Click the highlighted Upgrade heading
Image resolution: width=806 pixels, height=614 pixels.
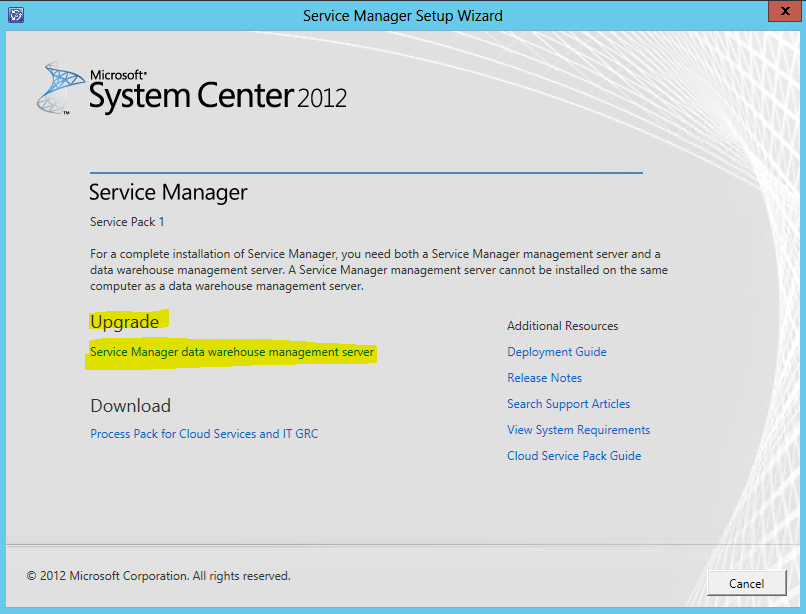click(124, 322)
